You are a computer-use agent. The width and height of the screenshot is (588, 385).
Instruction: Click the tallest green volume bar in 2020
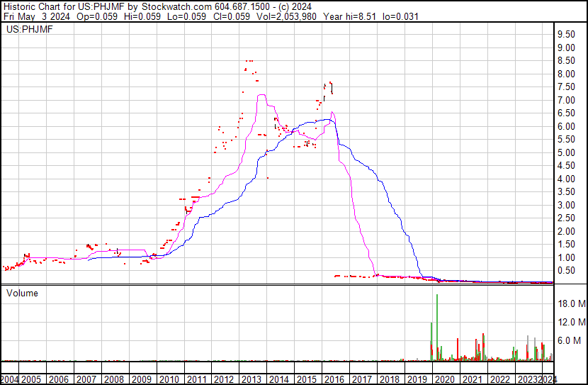point(437,327)
